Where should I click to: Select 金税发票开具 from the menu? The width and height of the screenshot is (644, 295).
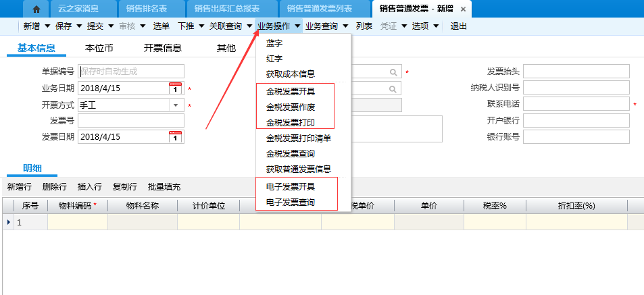coord(290,91)
